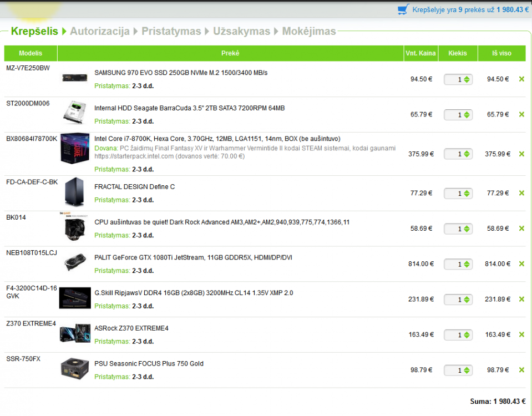The image size is (532, 416).
Task: Open SAMSUNG 970 EVO SSD 250GB product link
Action: [181, 73]
